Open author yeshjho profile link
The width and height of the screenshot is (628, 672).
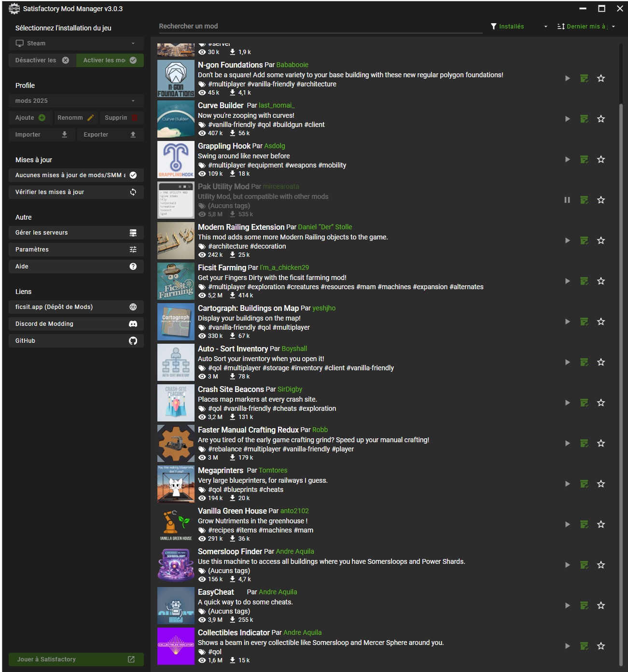click(324, 308)
